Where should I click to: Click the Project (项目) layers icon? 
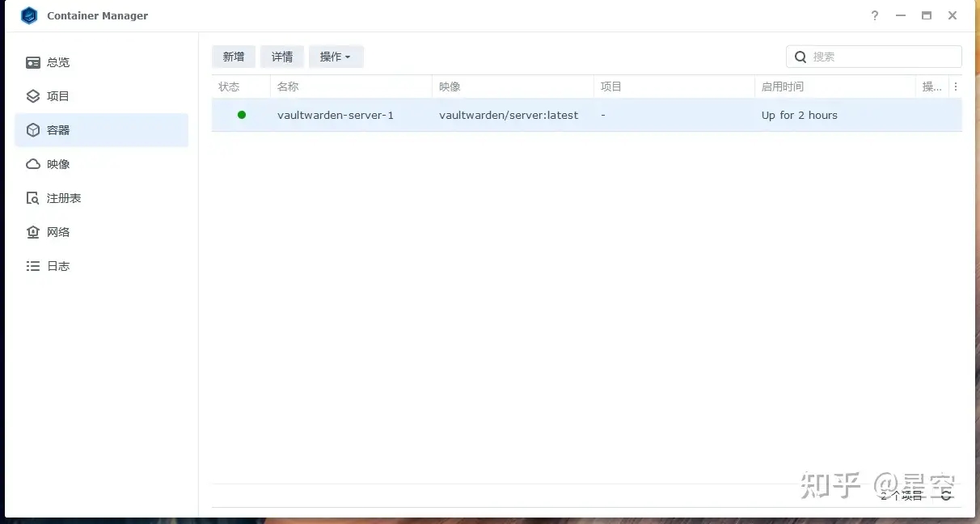(x=33, y=96)
